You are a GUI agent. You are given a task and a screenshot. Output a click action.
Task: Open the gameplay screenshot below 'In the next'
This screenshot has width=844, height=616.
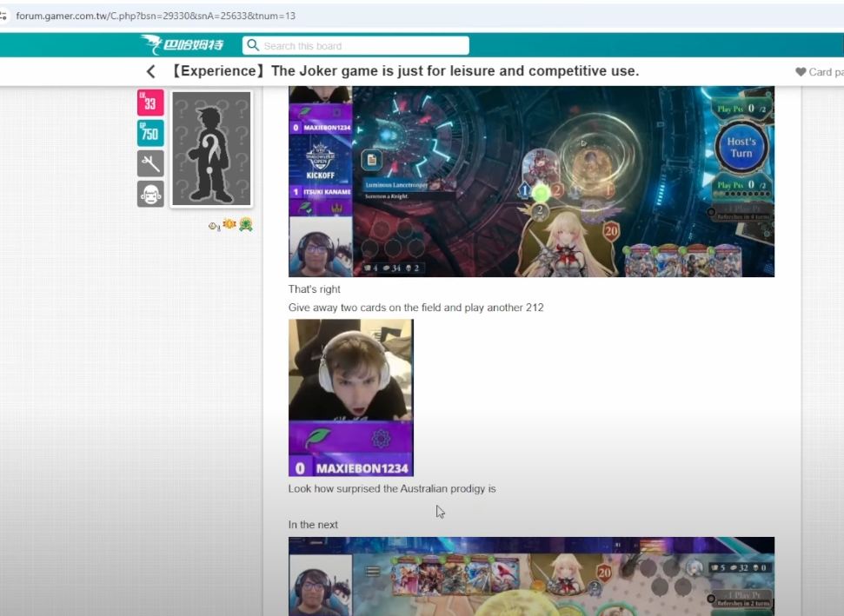(531, 576)
